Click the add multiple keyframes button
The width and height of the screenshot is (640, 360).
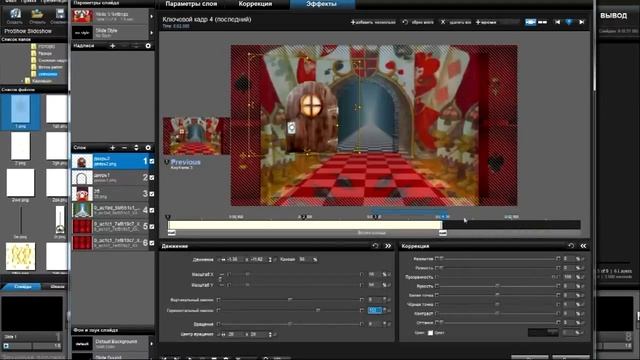click(373, 22)
